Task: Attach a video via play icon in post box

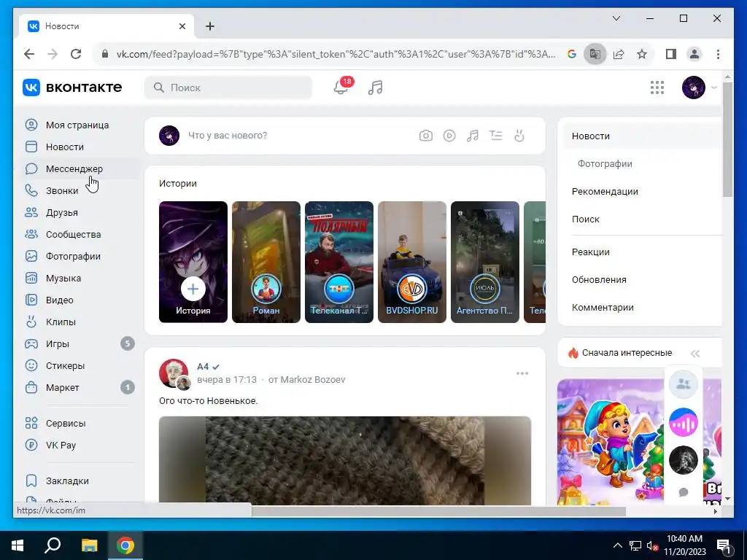Action: click(449, 136)
